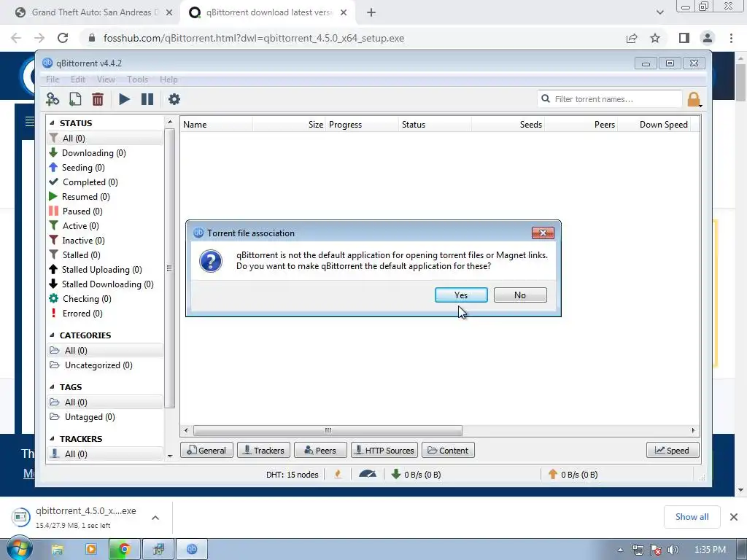Click the connection status flame icon
This screenshot has height=560, width=747.
(338, 474)
